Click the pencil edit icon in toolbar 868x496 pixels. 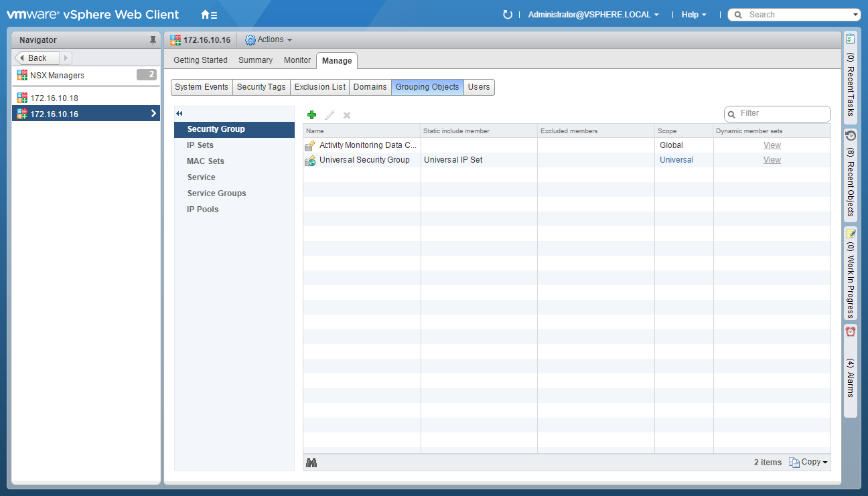click(330, 115)
